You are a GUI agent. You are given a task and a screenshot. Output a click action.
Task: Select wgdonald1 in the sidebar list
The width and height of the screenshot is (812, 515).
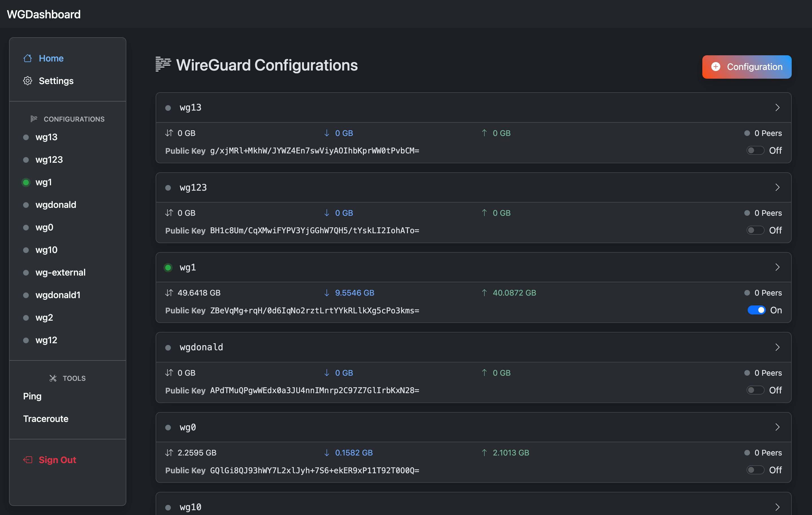tap(67, 295)
